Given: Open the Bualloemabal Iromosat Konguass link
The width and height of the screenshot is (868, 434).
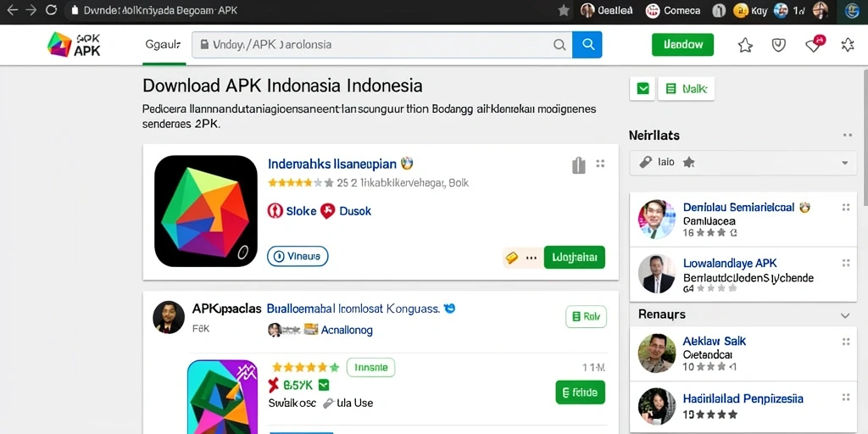Looking at the screenshot, I should point(353,309).
